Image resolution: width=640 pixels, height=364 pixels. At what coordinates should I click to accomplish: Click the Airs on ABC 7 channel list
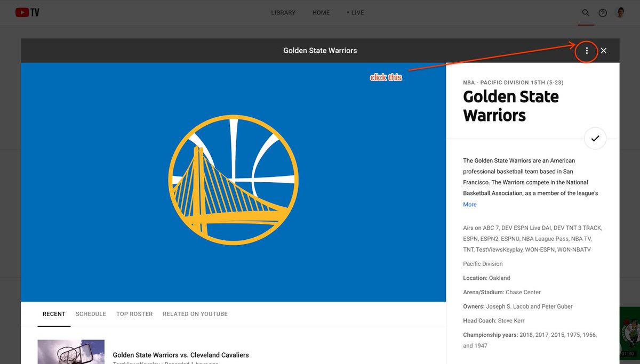pyautogui.click(x=532, y=239)
